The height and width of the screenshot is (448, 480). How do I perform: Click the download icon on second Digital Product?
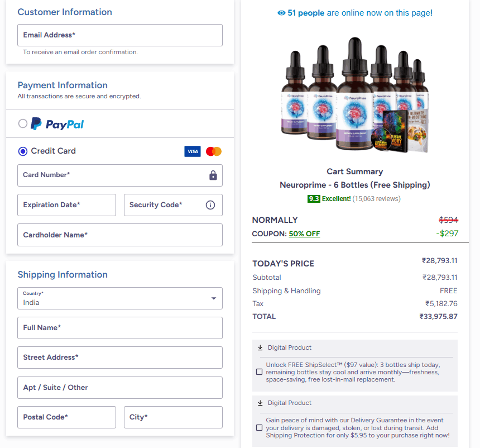click(x=260, y=403)
